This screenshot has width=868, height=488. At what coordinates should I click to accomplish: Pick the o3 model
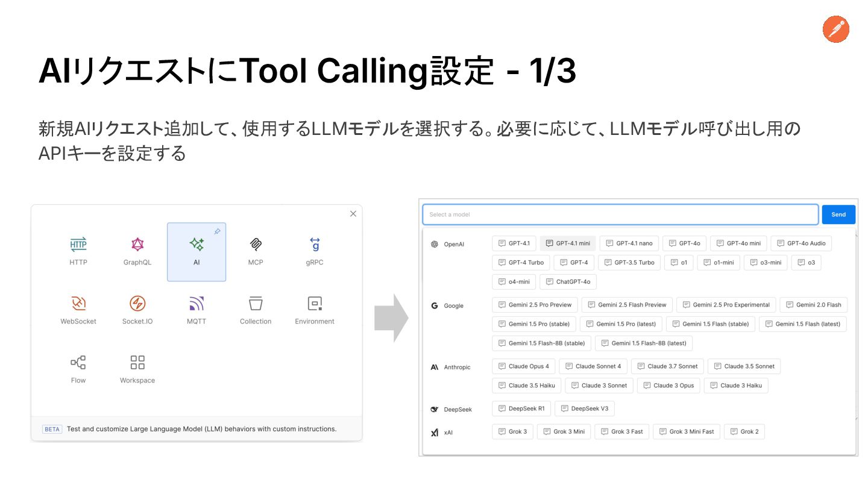tap(807, 263)
